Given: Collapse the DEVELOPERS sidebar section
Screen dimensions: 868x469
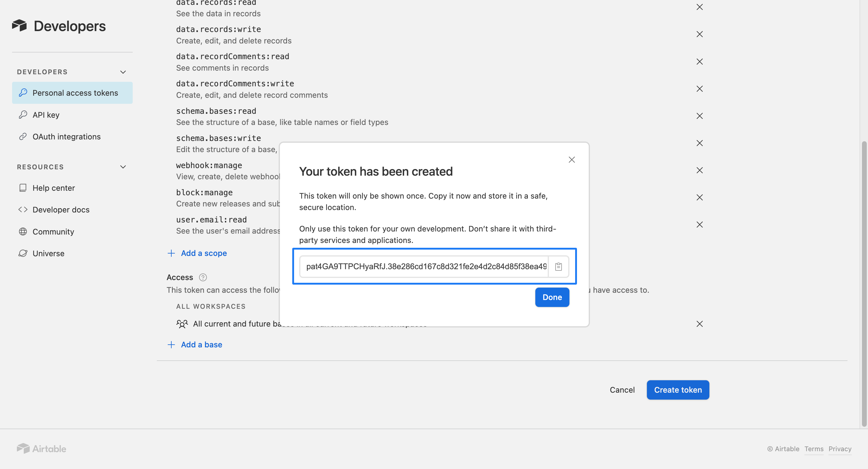Looking at the screenshot, I should tap(123, 72).
